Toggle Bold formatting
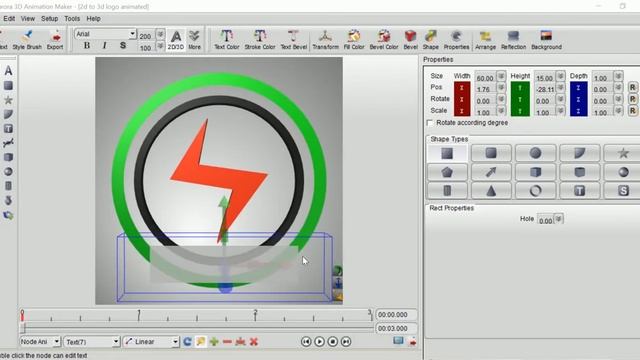Screen dimensions: 640x360 coord(87,46)
